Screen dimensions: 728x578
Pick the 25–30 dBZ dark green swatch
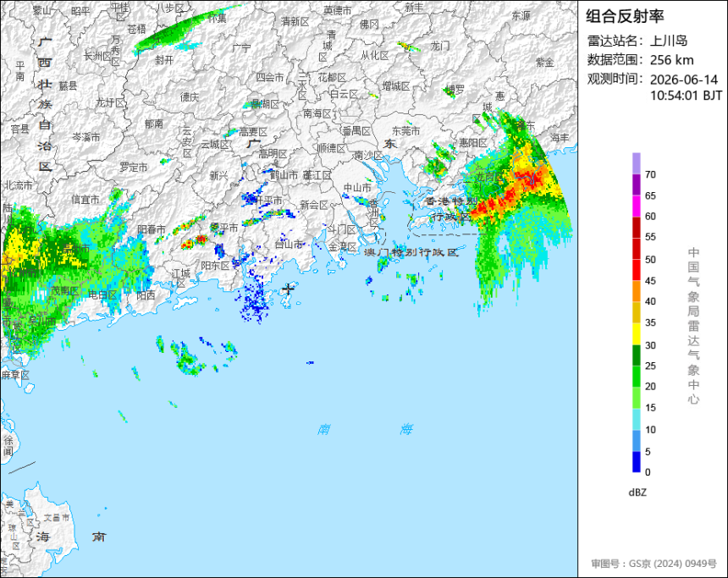pos(636,355)
